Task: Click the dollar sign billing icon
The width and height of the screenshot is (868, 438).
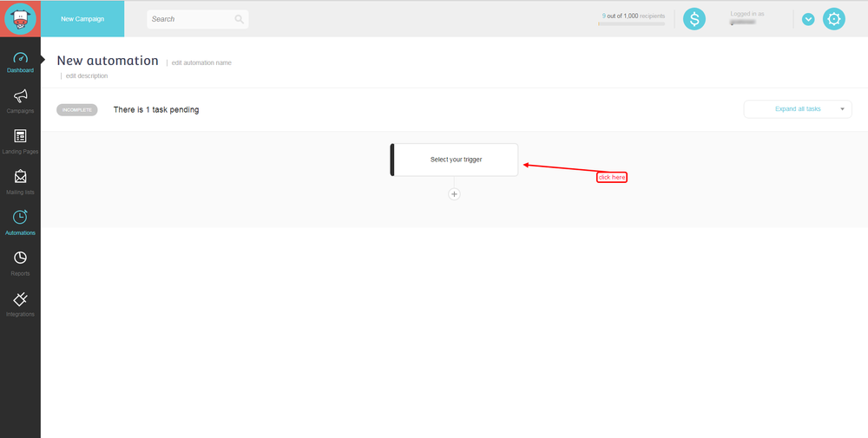Action: (x=694, y=19)
